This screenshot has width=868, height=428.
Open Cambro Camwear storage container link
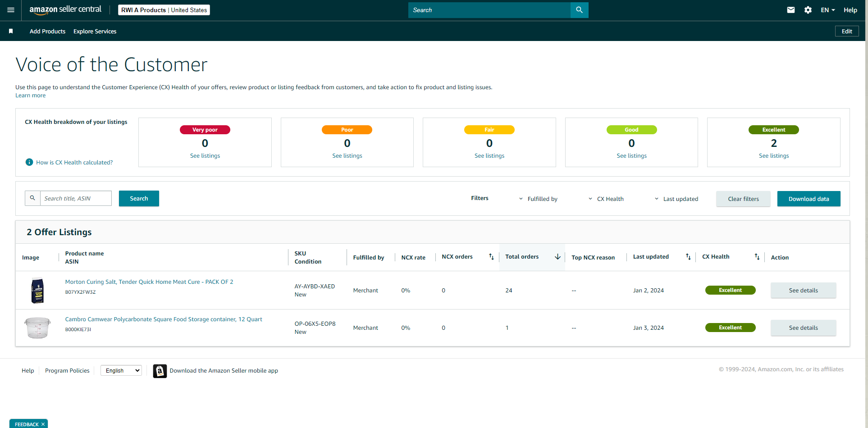point(164,319)
